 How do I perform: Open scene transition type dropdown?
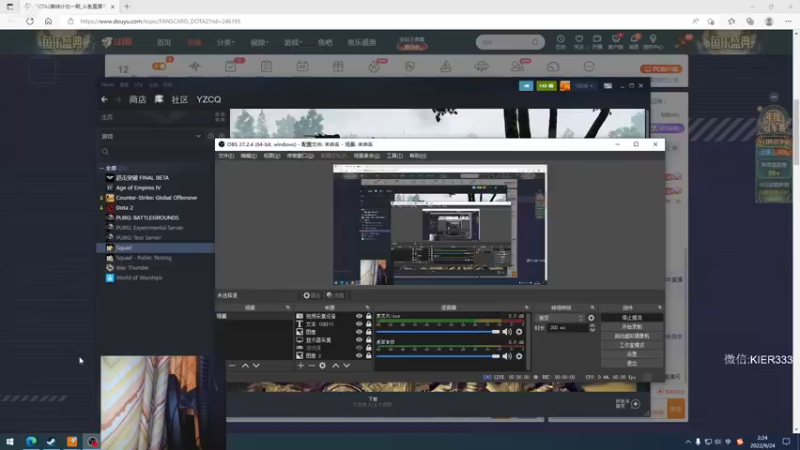click(560, 318)
